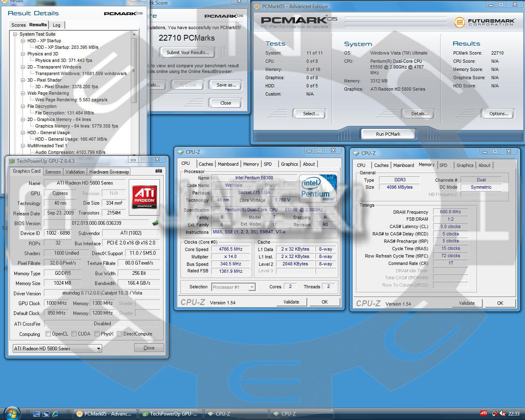
Task: Click OK in the CPU-Z Memory window
Action: pos(500,303)
